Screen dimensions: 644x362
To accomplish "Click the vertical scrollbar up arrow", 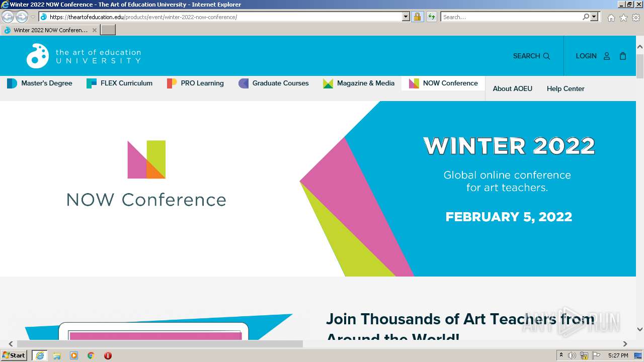I will coord(640,47).
